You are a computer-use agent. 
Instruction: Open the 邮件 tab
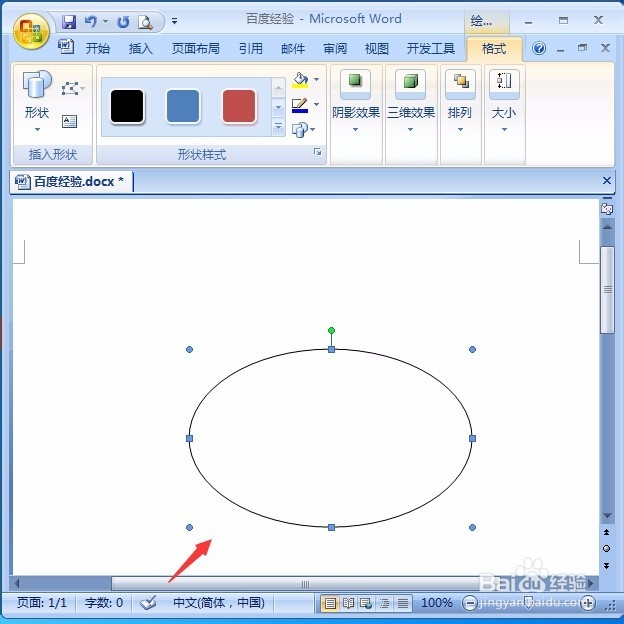click(293, 49)
